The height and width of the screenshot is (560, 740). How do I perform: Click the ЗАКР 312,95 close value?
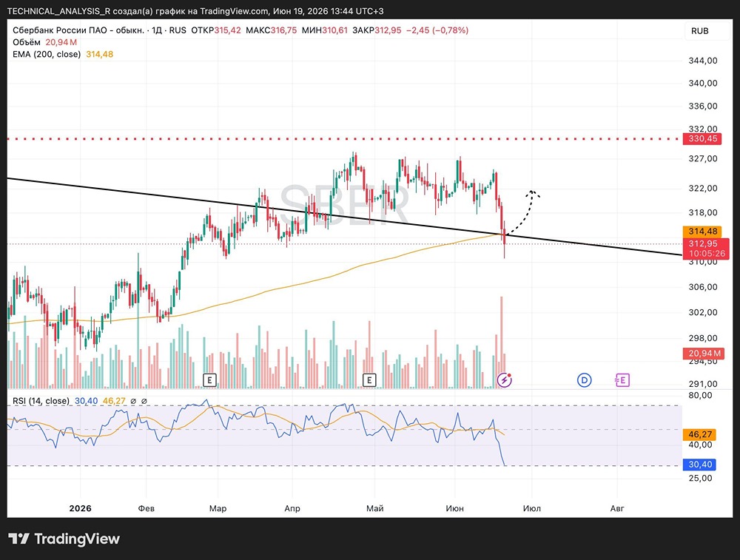pyautogui.click(x=377, y=30)
